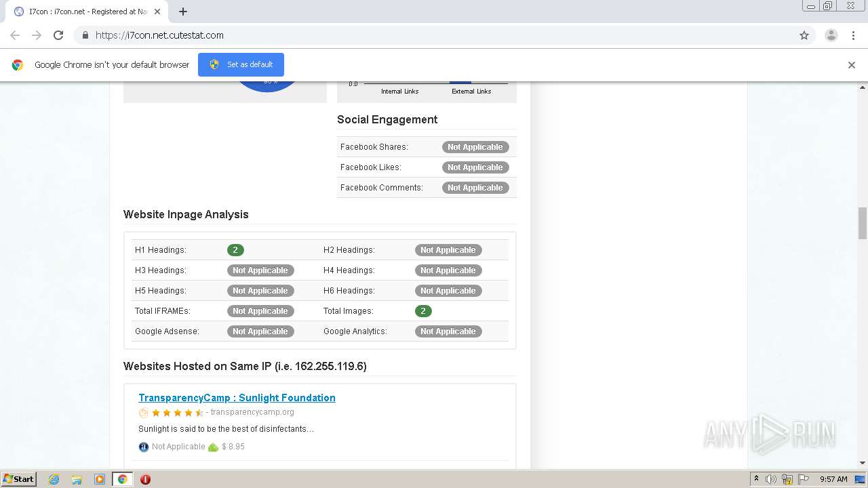Click the H1 Headings count badge 2

235,250
